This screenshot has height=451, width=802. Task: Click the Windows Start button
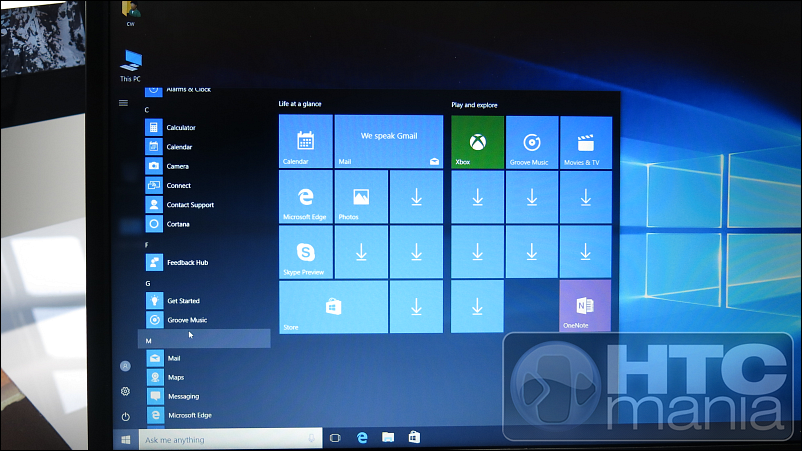[x=126, y=439]
